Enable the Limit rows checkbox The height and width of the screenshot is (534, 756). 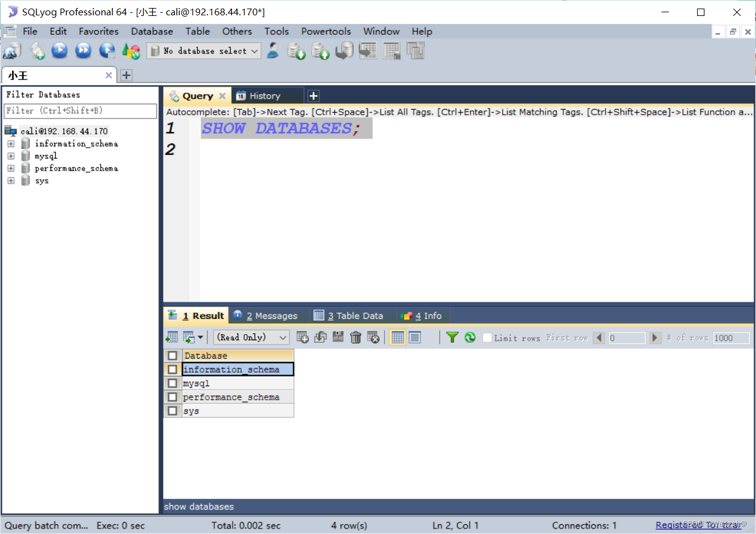[487, 338]
